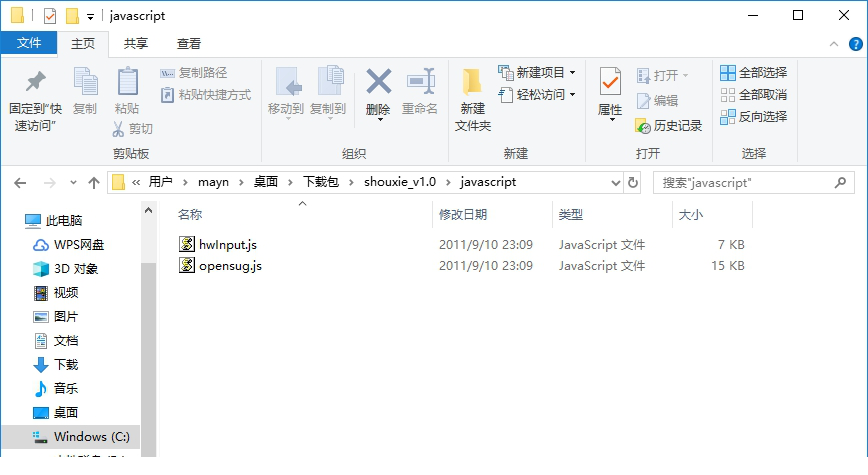Click Open (打开) in ribbon
This screenshot has width=868, height=475.
[x=662, y=75]
